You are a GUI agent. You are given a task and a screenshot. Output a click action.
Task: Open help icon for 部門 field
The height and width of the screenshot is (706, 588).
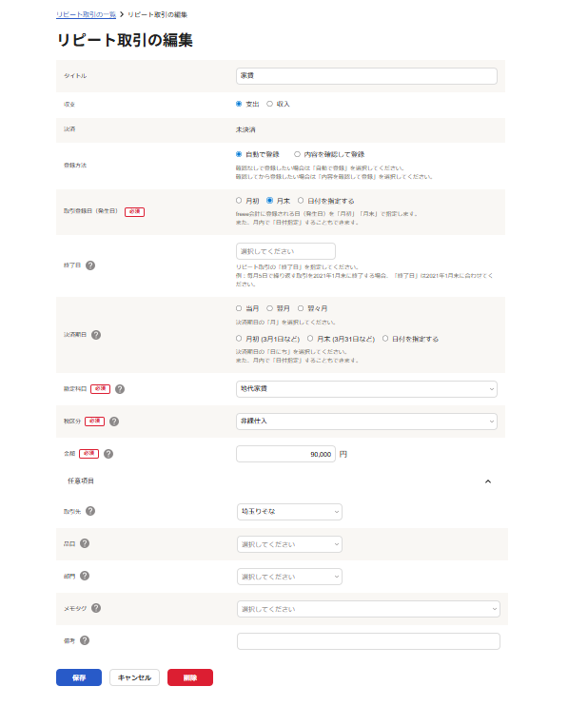85,576
